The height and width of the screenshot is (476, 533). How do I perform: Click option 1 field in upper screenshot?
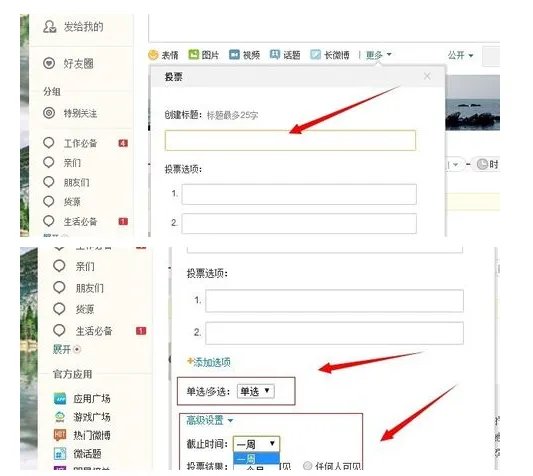[x=299, y=194]
